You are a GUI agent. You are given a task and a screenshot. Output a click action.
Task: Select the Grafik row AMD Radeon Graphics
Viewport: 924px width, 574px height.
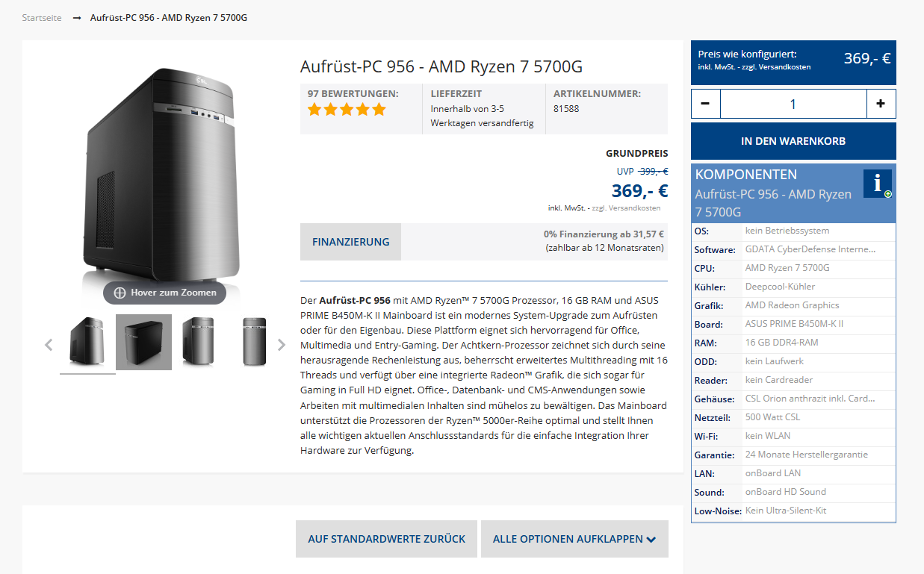pyautogui.click(x=793, y=306)
